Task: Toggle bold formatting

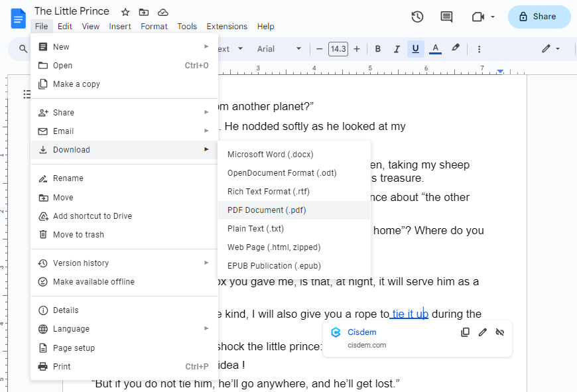Action: coord(377,48)
